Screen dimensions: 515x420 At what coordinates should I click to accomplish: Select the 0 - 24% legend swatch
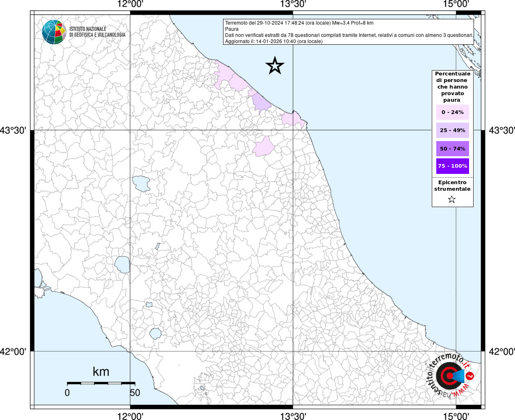tap(452, 112)
